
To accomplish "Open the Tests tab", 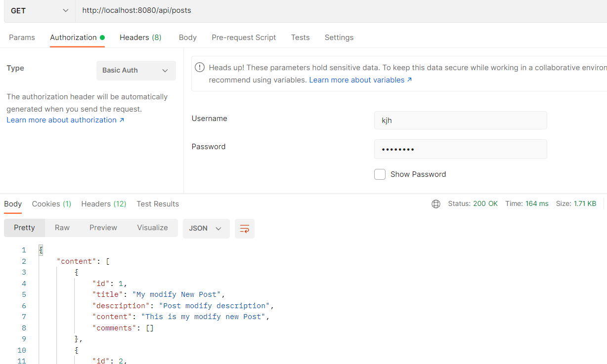I will (300, 38).
